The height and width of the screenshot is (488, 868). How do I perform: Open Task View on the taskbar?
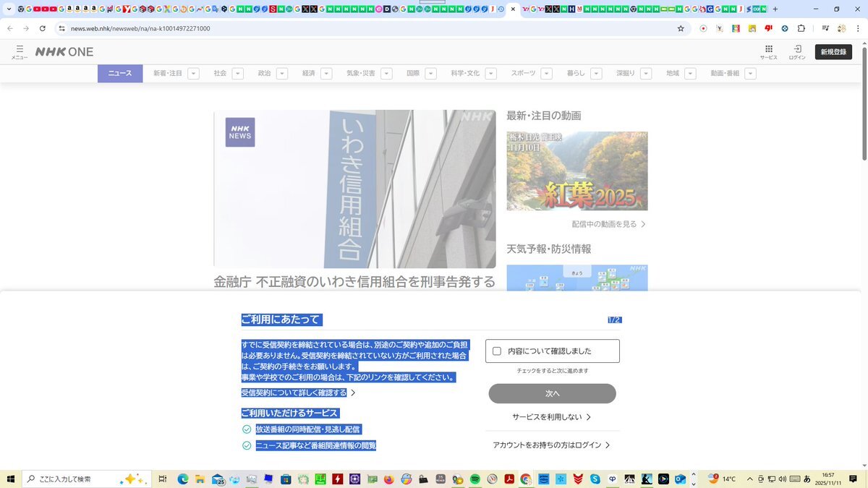pos(163,479)
